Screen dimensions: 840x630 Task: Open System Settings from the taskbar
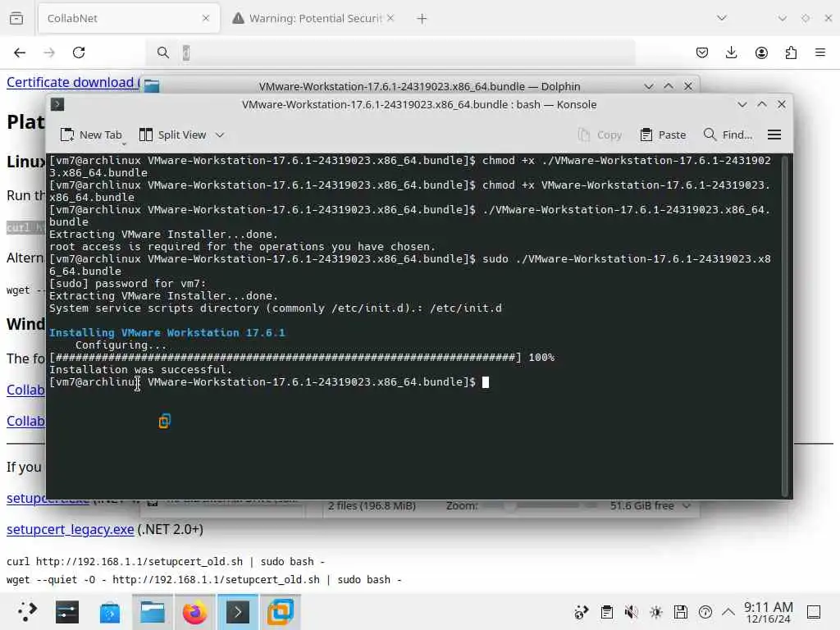67,612
